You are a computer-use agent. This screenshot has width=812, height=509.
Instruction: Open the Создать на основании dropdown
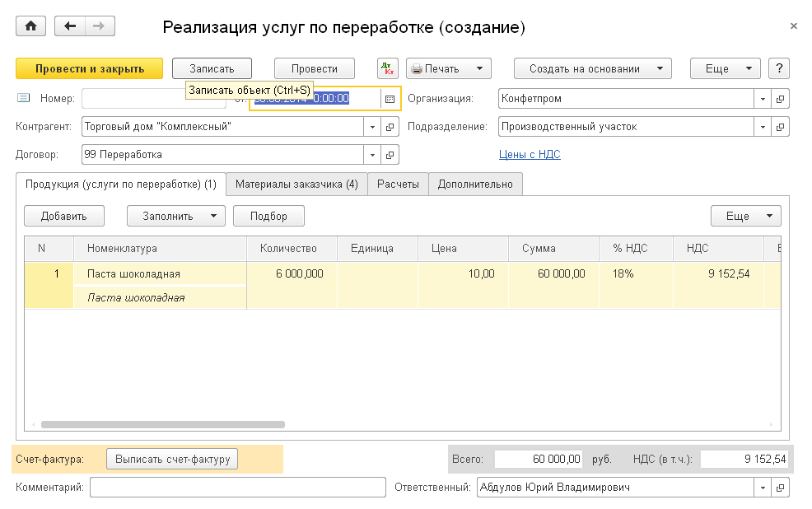[593, 68]
